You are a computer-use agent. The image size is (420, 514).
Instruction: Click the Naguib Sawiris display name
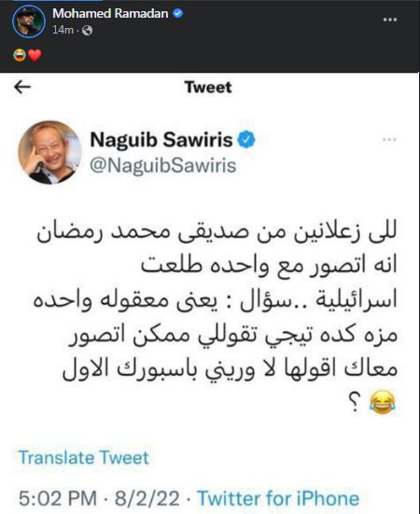161,140
